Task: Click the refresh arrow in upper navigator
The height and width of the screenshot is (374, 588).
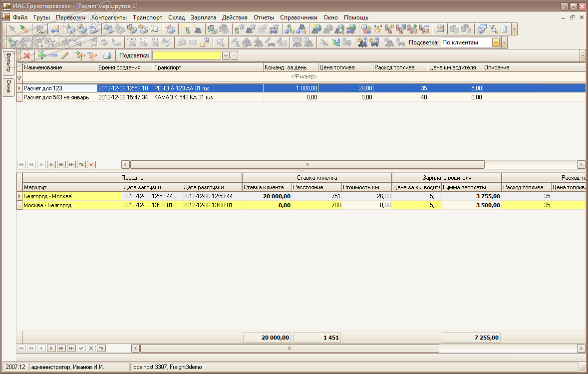Action: [x=81, y=164]
